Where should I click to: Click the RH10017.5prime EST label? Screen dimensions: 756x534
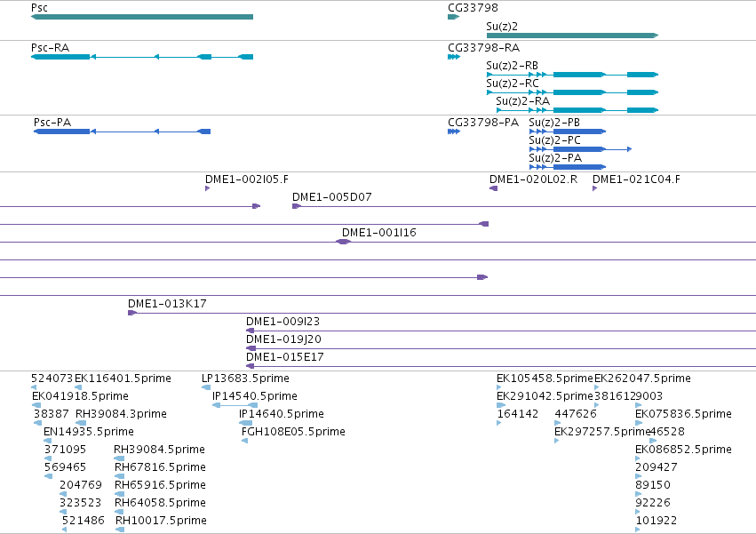coord(161,521)
